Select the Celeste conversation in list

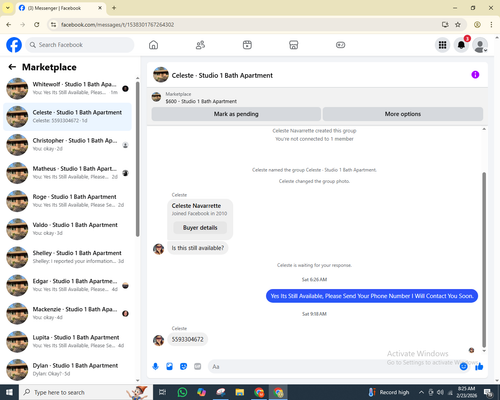pos(67,117)
